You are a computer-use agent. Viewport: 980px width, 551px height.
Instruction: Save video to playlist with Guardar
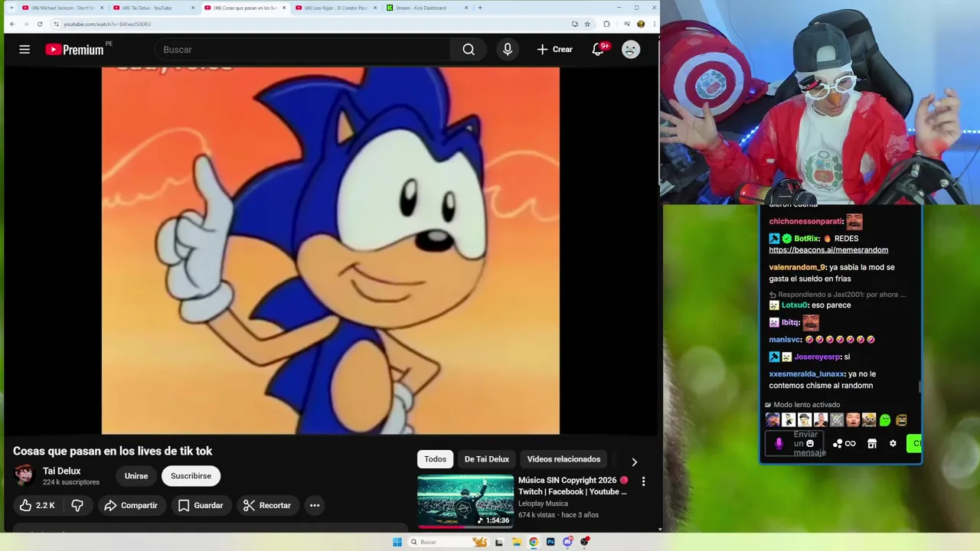[x=201, y=505]
